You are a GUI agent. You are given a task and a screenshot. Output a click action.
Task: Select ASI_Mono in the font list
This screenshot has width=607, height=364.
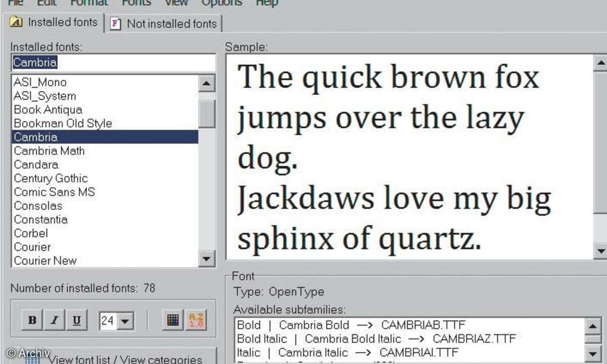[x=105, y=82]
